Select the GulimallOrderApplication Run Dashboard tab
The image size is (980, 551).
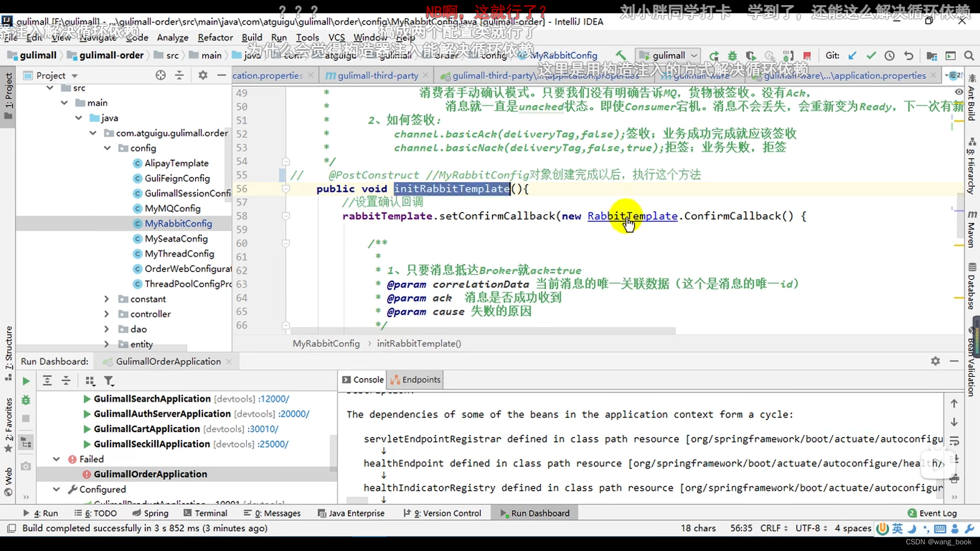[168, 361]
